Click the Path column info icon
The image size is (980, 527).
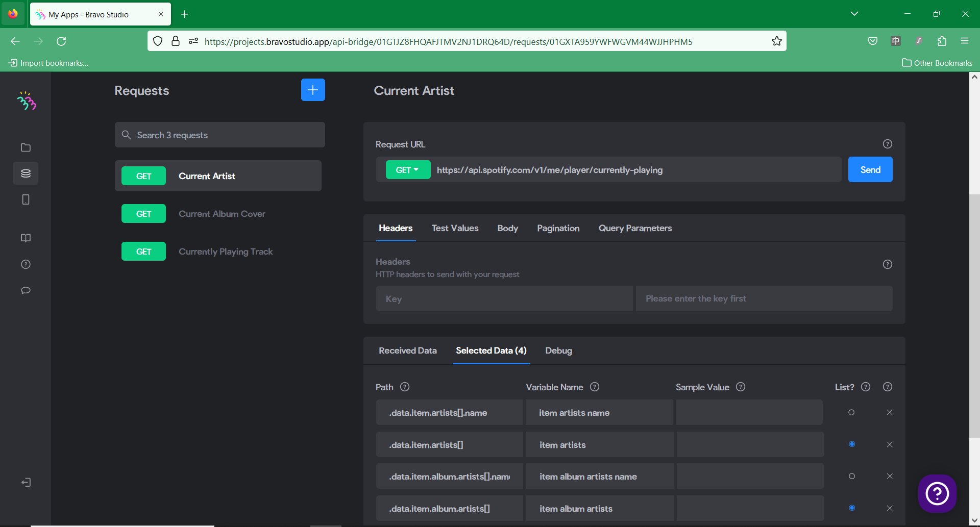(x=405, y=387)
